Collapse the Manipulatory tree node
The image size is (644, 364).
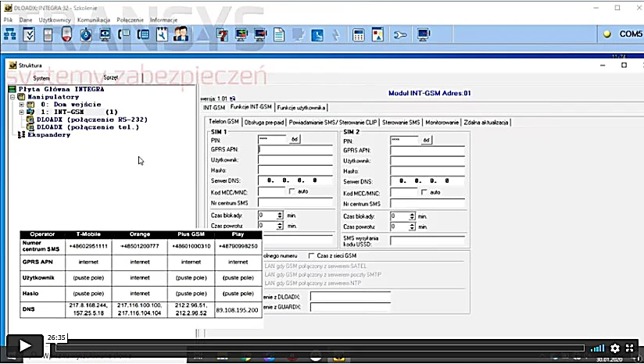13,97
